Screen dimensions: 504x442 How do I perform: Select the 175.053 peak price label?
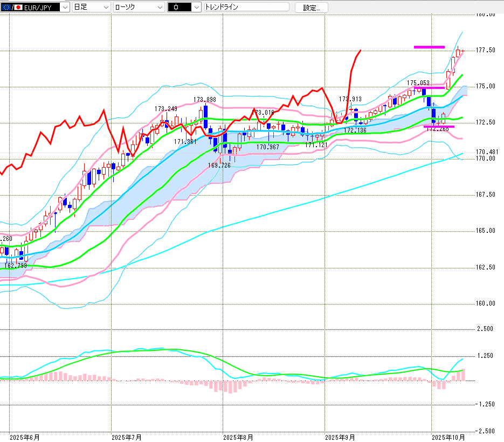point(418,83)
